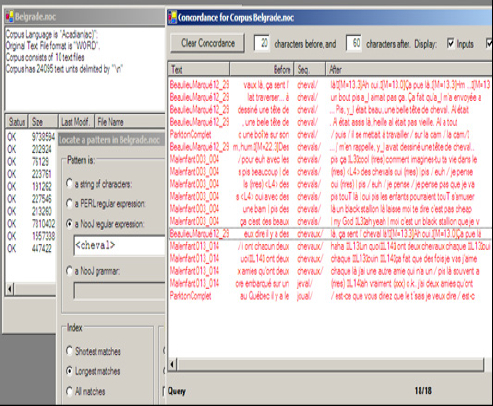This screenshot has width=493, height=406.
Task: Select 'a string of characters' pattern option
Action: pyautogui.click(x=69, y=184)
